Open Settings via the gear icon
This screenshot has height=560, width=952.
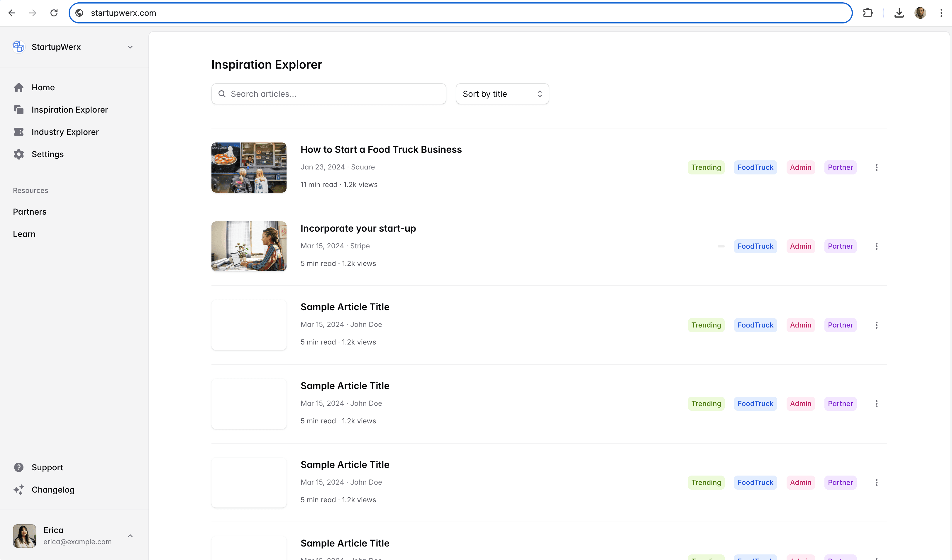(x=18, y=155)
